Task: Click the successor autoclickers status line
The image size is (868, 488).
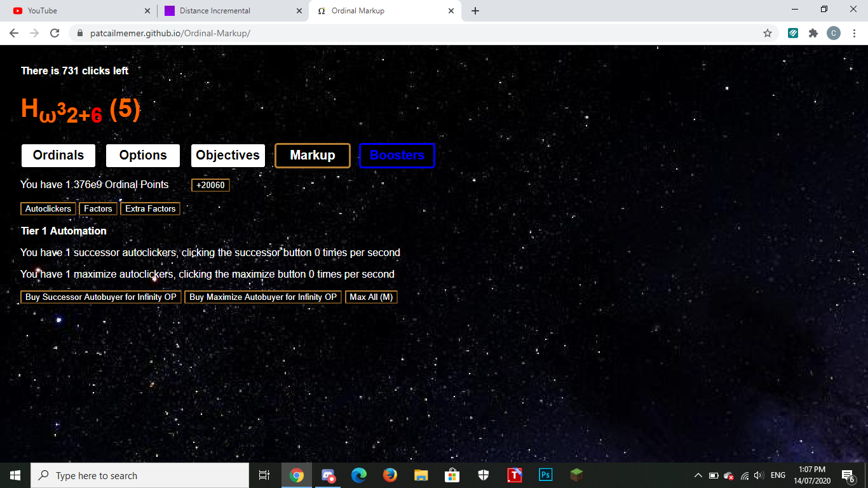Action: pos(210,253)
